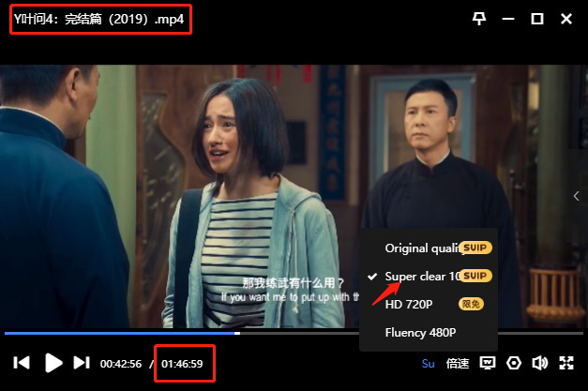This screenshot has height=391, width=588.
Task: Expand the side panel with the chevron
Action: tap(577, 196)
